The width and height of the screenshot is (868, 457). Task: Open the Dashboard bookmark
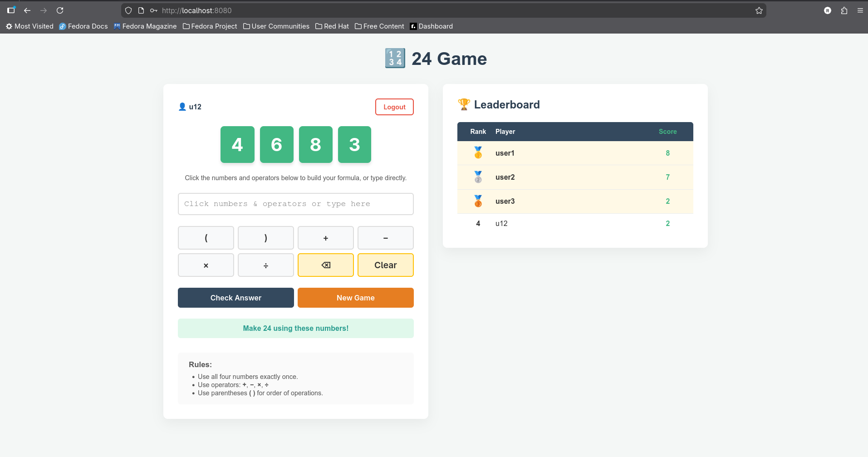[431, 26]
